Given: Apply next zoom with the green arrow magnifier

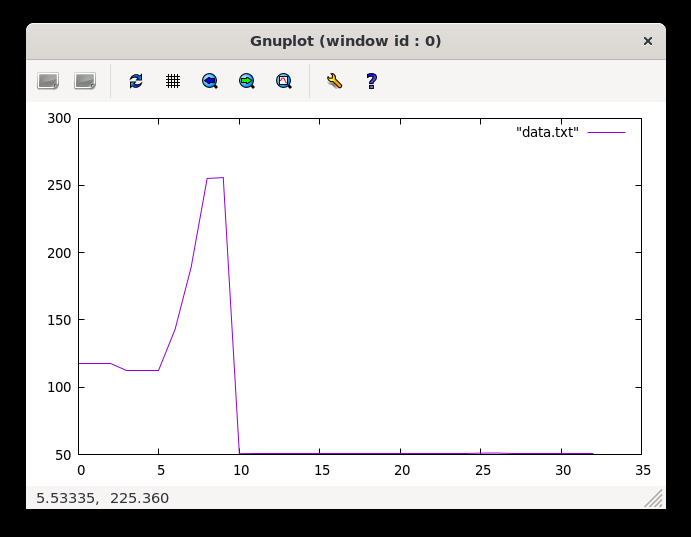Looking at the screenshot, I should (247, 81).
